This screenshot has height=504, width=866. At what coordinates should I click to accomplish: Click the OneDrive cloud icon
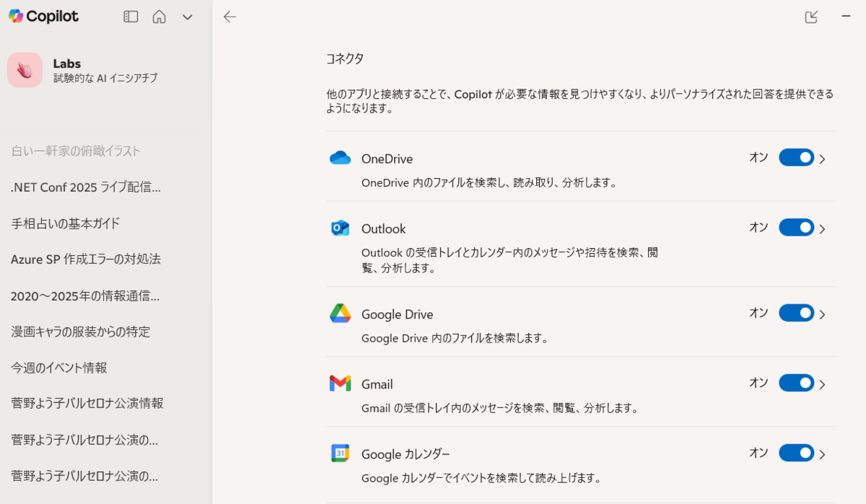click(x=340, y=158)
